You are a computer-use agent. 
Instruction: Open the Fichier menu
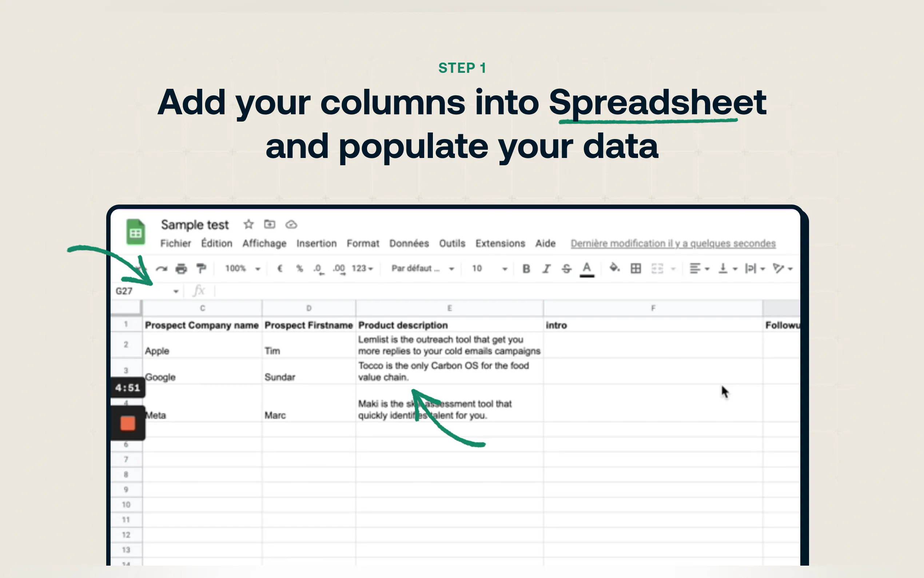[x=175, y=244]
